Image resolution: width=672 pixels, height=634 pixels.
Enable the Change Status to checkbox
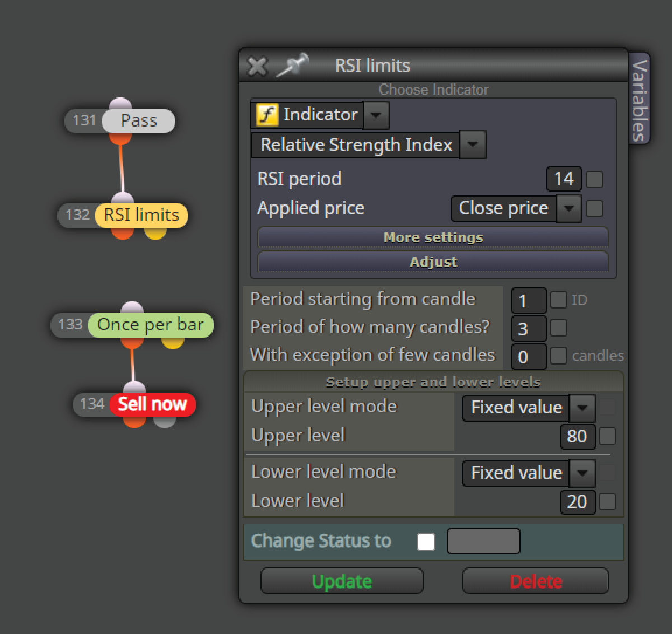[x=426, y=542]
